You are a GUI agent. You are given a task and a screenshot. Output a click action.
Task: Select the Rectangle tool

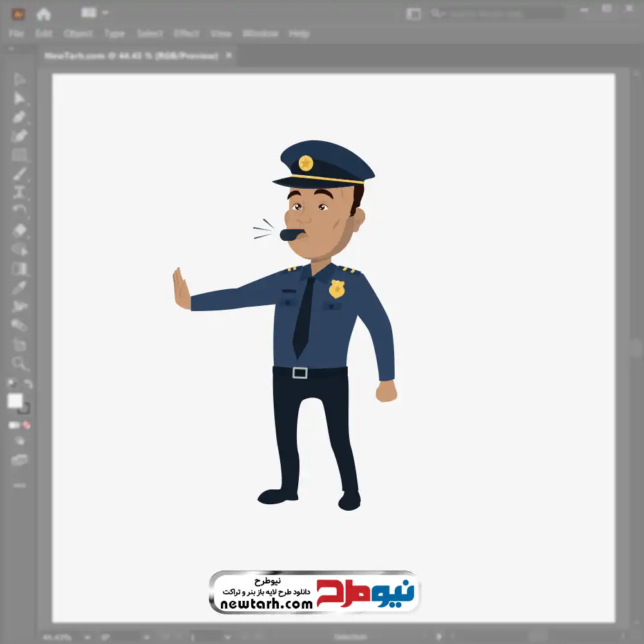19,155
